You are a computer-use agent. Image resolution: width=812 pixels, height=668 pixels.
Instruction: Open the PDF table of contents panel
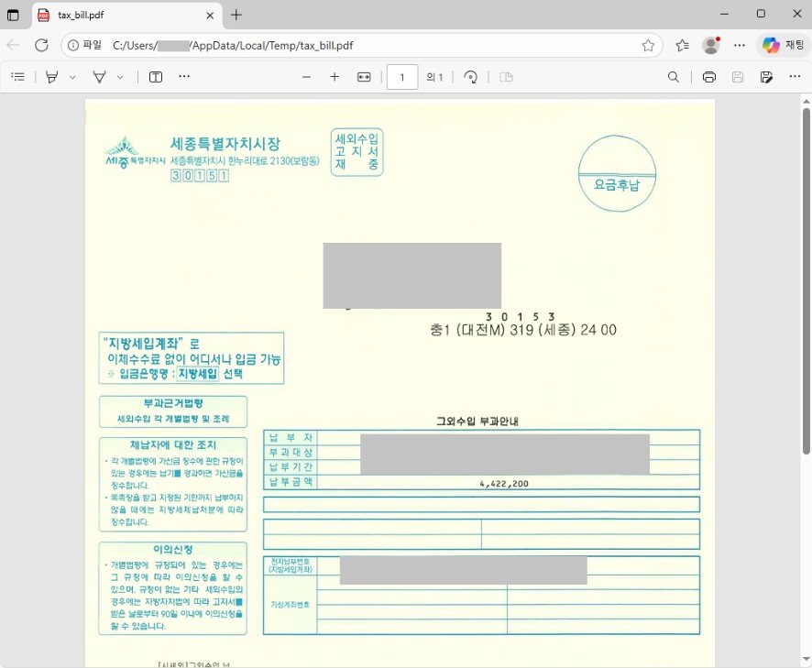pos(17,77)
